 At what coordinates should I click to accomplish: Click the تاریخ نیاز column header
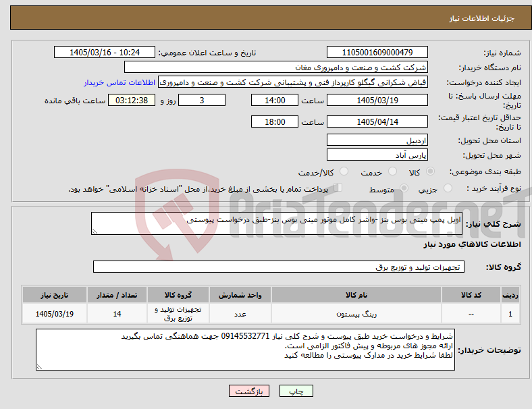click(54, 295)
